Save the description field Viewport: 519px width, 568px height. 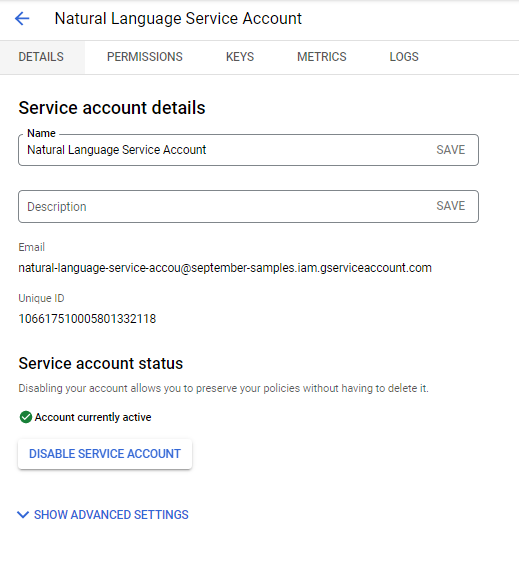pyautogui.click(x=451, y=206)
